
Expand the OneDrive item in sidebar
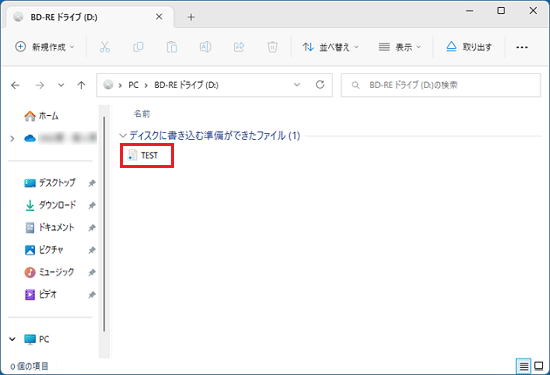12,139
